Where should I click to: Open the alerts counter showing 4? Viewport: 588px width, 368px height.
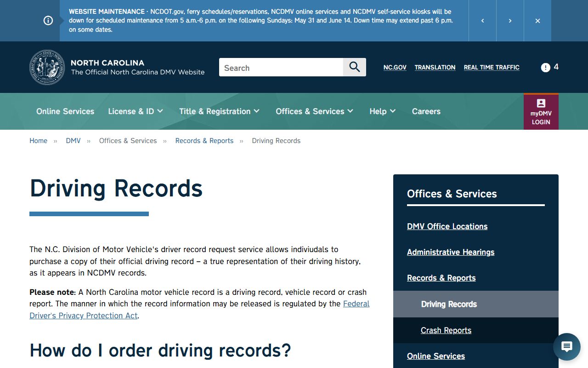(x=550, y=67)
